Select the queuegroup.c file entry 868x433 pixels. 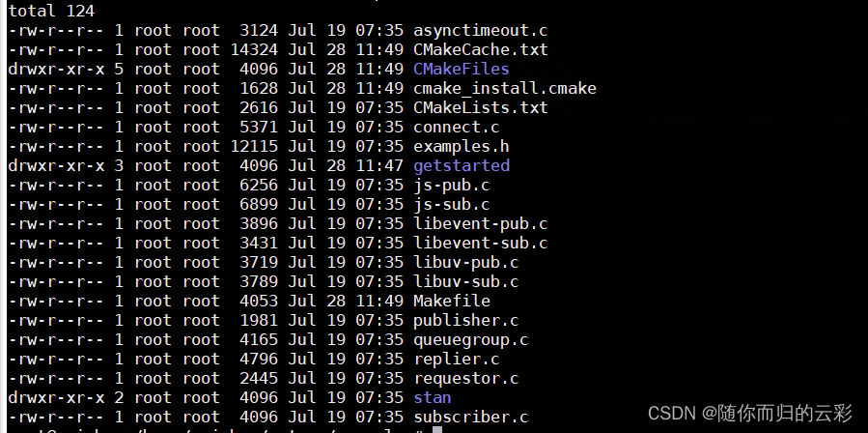click(470, 339)
